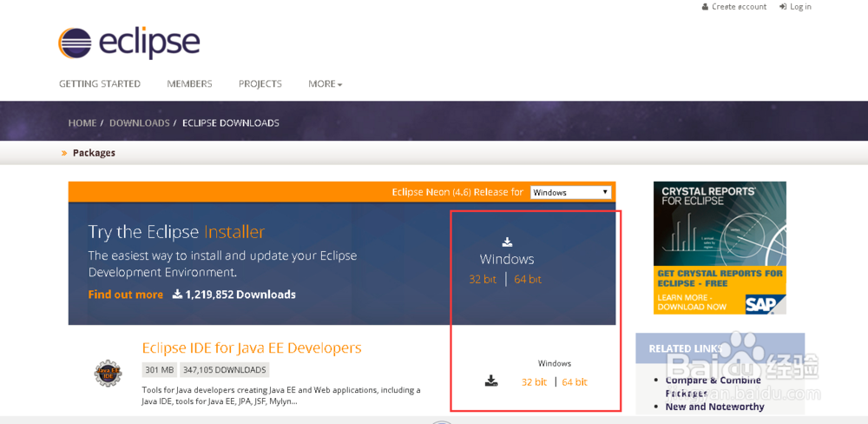
Task: Download Java EE IDE 64 bit
Action: click(x=575, y=382)
